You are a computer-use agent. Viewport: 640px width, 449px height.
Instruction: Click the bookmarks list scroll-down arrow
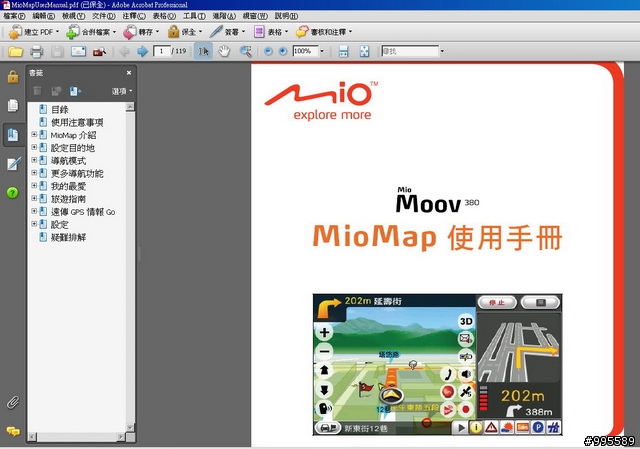[x=130, y=427]
